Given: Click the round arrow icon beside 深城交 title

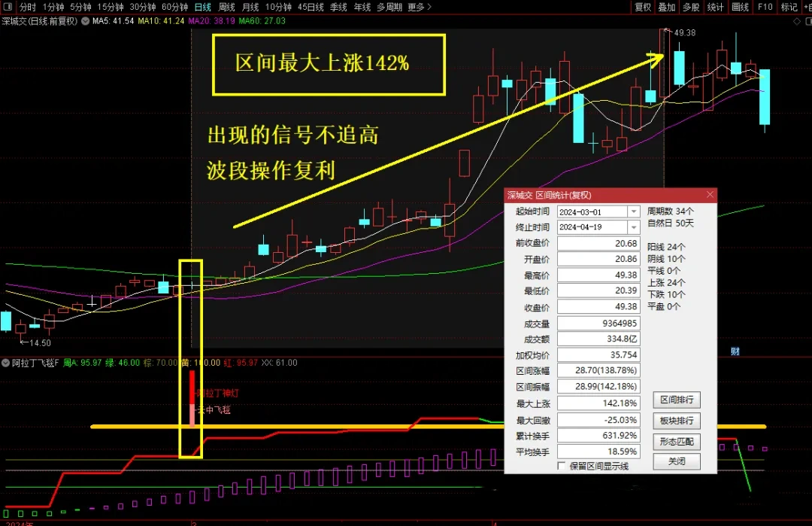Looking at the screenshot, I should coord(83,21).
